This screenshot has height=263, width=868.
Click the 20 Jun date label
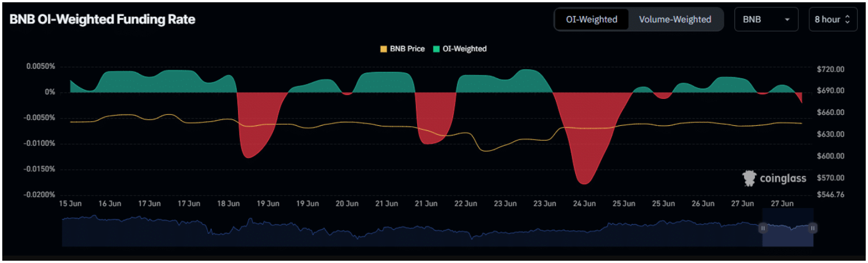pos(346,204)
